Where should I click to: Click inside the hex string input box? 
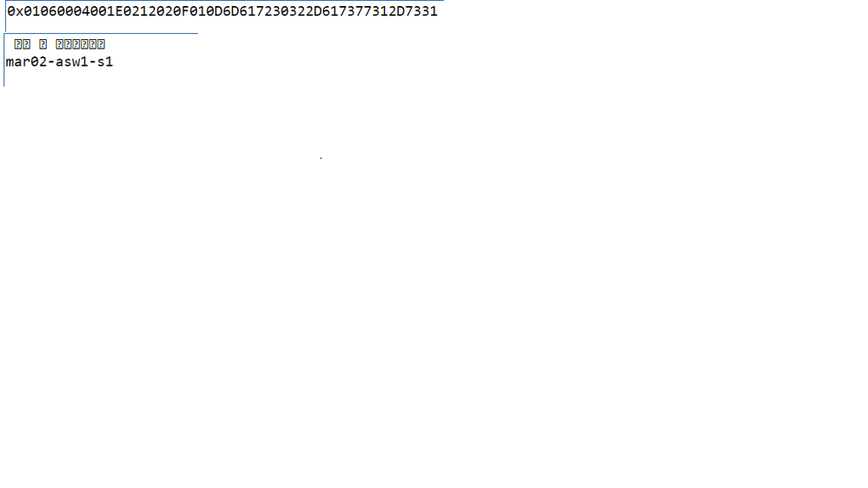coord(224,16)
